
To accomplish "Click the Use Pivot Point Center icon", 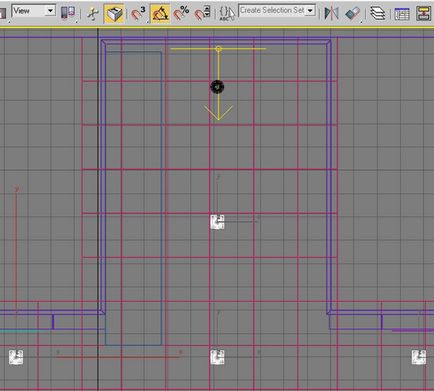I will 68,13.
